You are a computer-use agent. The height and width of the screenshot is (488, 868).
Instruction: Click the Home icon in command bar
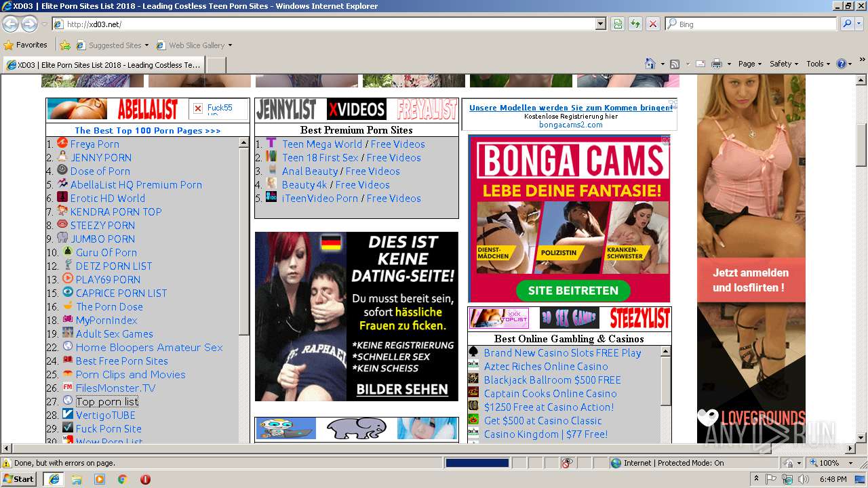point(650,64)
